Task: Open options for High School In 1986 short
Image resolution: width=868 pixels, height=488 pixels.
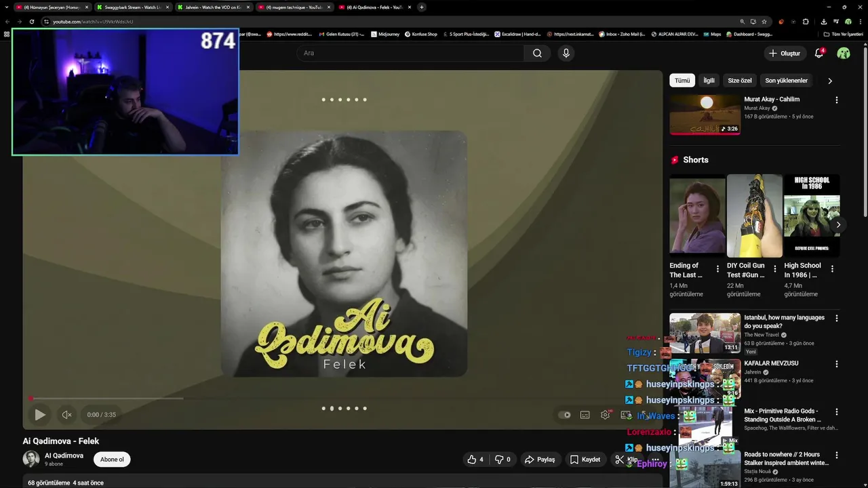Action: (x=832, y=269)
